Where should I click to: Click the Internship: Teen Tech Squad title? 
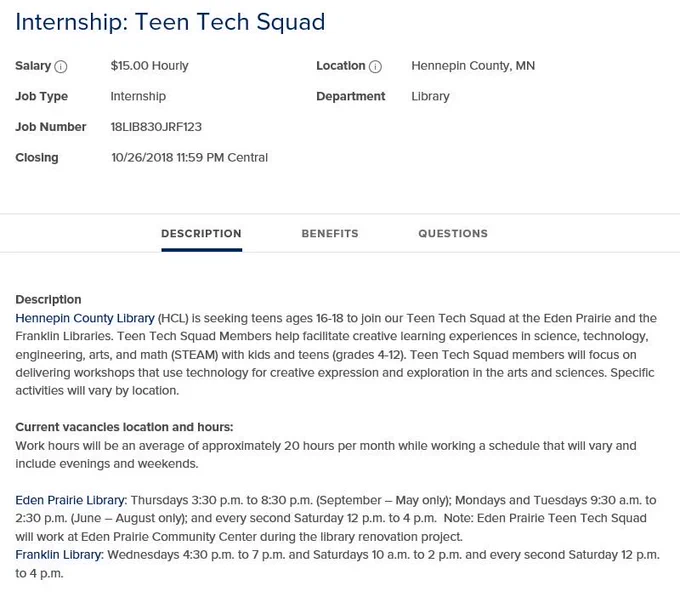coord(170,22)
